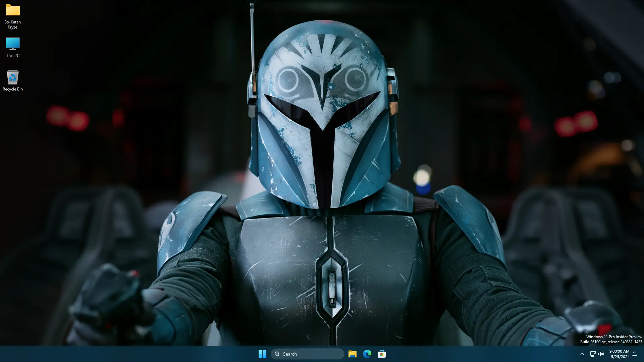
Task: Launch Microsoft Edge from the taskbar
Action: 367,354
